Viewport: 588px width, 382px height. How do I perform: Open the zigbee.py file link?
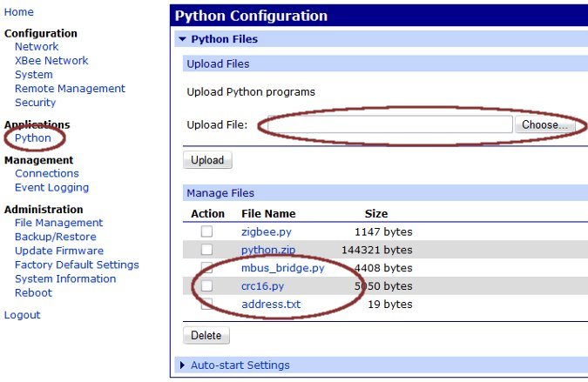[x=266, y=231]
